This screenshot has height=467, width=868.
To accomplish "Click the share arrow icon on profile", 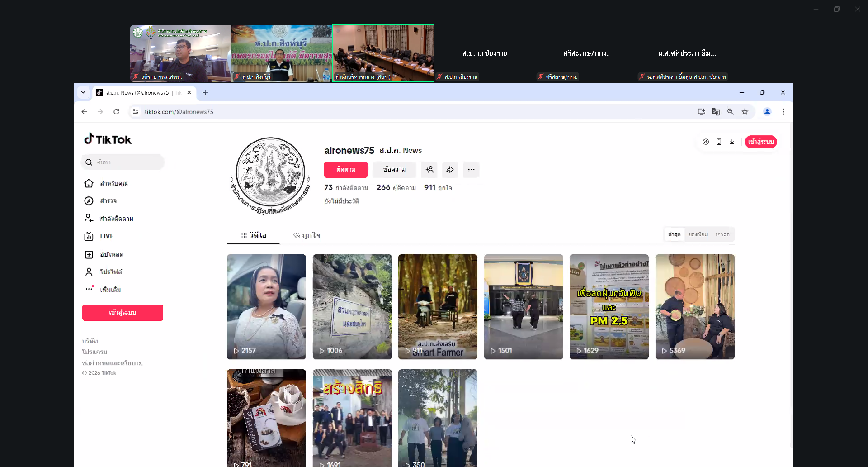I will coord(450,170).
